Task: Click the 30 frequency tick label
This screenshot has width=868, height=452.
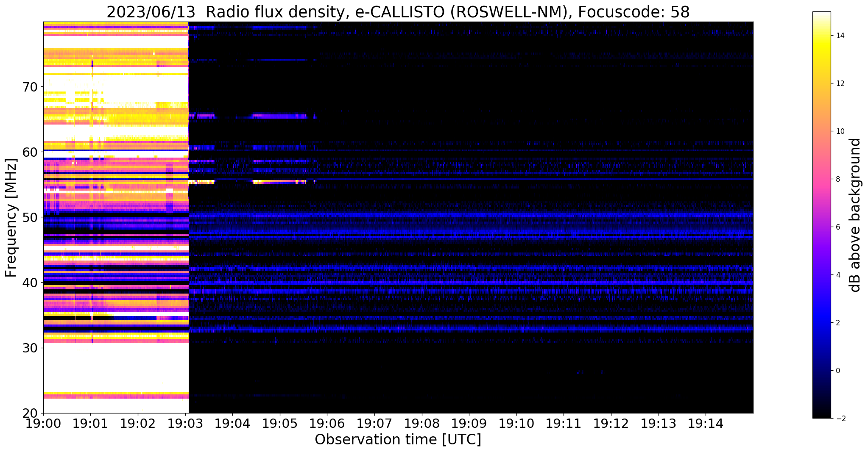Action: 30,348
